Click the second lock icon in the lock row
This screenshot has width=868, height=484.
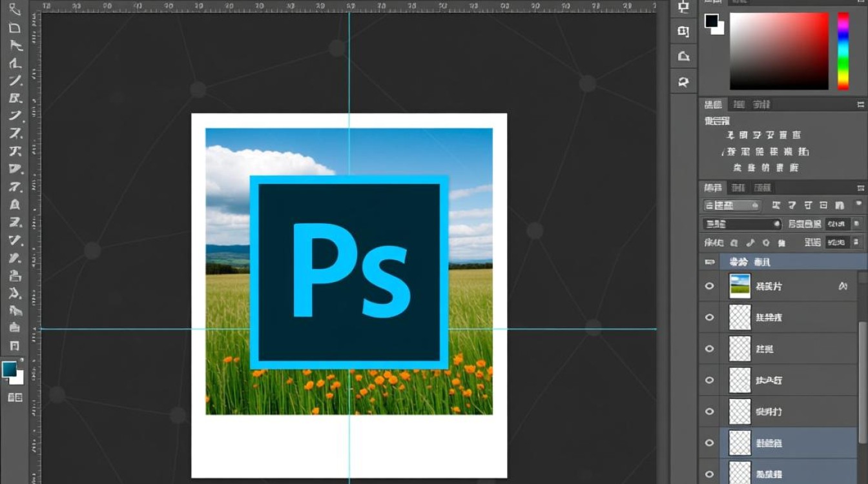pos(750,243)
